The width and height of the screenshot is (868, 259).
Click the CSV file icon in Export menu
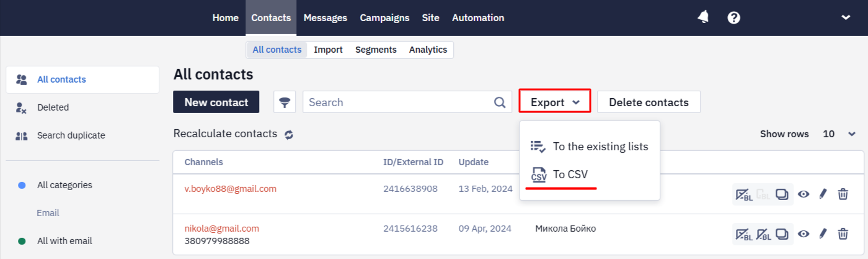coord(539,175)
